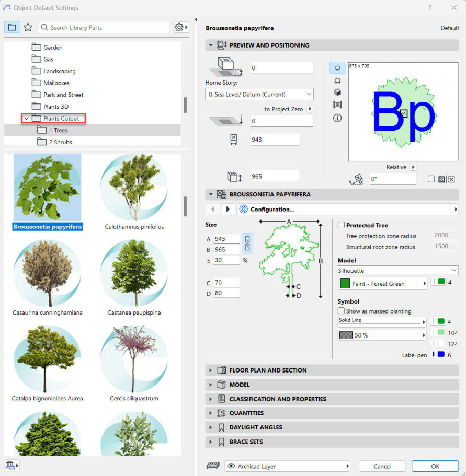
Task: Expand the Floor Plan and Section panel
Action: pyautogui.click(x=268, y=370)
